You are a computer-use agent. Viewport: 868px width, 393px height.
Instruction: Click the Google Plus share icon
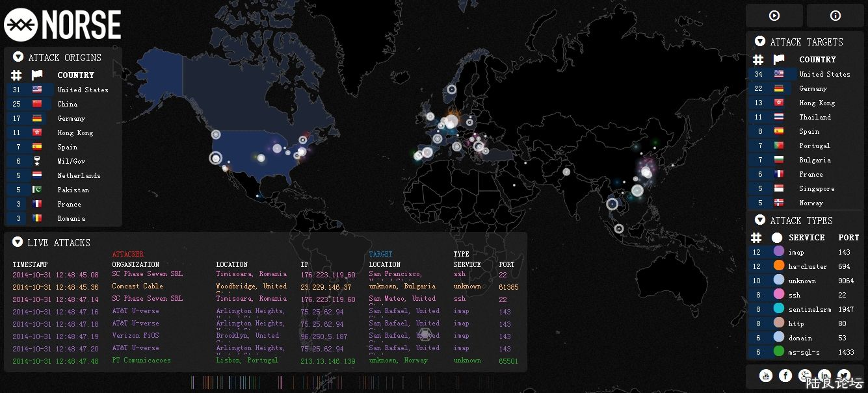tap(805, 375)
